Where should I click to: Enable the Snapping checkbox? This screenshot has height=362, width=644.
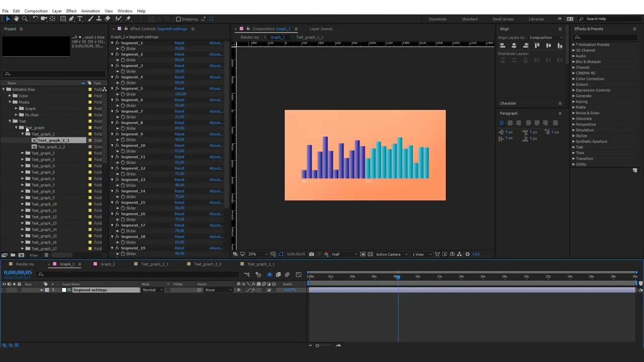pos(178,19)
